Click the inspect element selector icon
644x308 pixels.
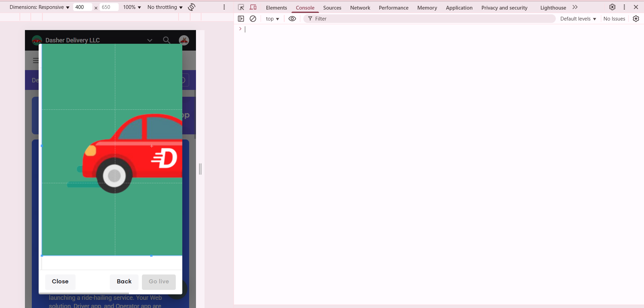241,7
